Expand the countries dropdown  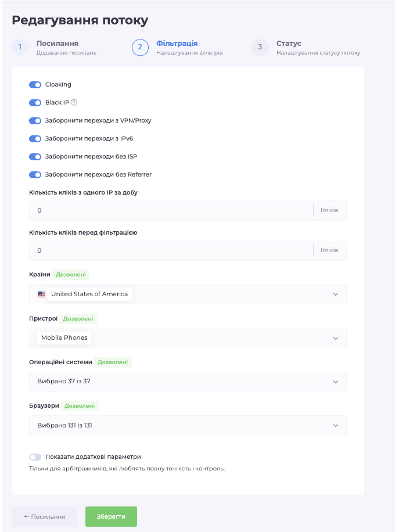335,294
